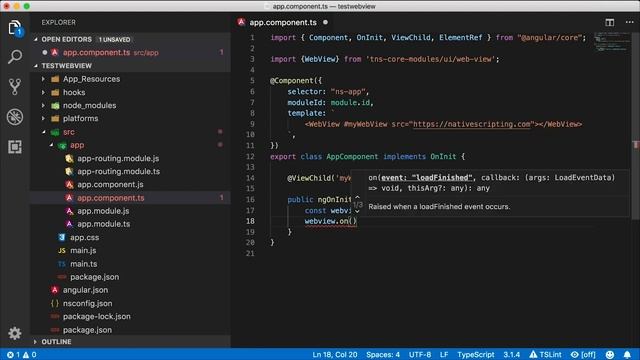Show previous signature in parameter hint
This screenshot has height=360, width=640.
[358, 197]
